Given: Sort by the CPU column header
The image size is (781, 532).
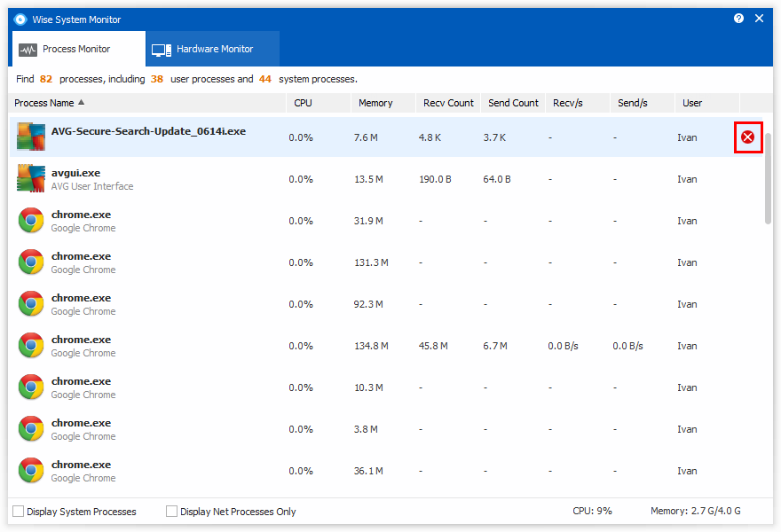Looking at the screenshot, I should 319,103.
